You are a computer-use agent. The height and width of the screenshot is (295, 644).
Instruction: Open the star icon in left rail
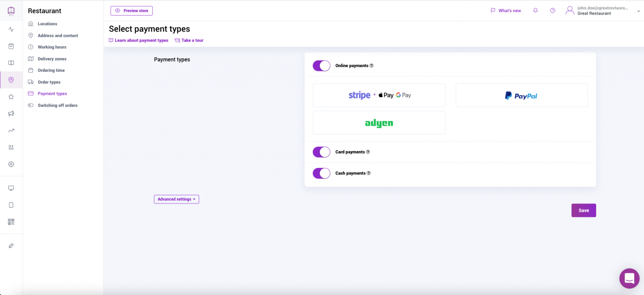(x=11, y=97)
